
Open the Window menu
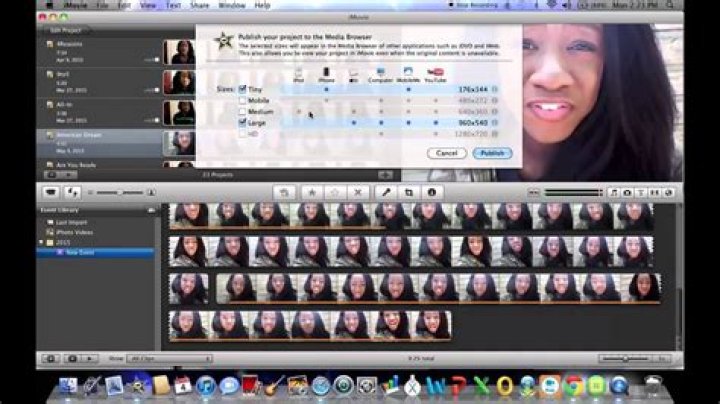231,5
